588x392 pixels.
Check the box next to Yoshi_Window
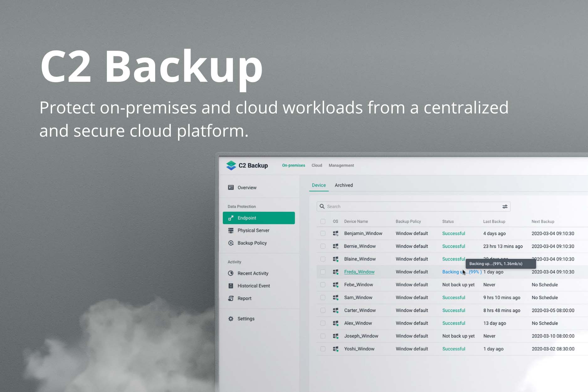coord(323,349)
